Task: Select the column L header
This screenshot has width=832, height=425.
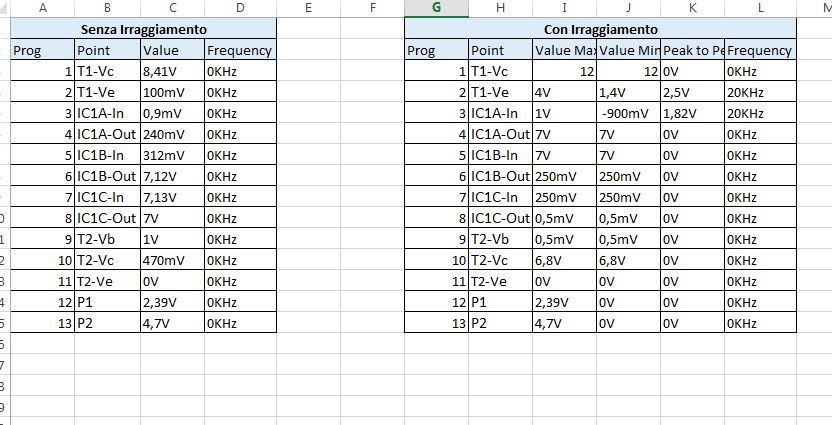Action: point(760,8)
